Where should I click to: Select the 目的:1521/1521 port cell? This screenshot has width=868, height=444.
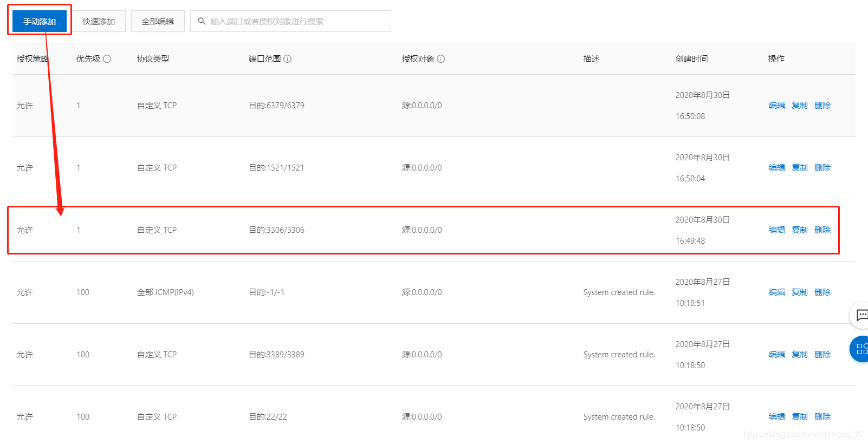coord(276,167)
